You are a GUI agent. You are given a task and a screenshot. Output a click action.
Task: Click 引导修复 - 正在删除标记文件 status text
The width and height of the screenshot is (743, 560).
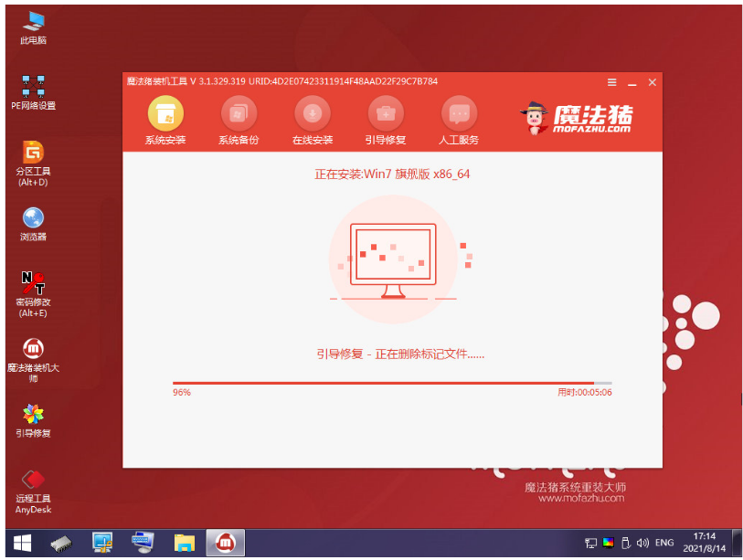tap(400, 354)
